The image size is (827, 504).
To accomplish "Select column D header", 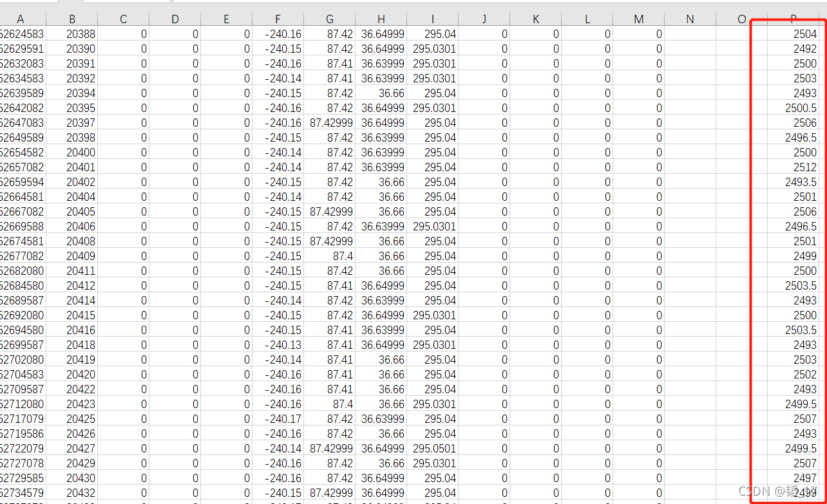I will (175, 19).
